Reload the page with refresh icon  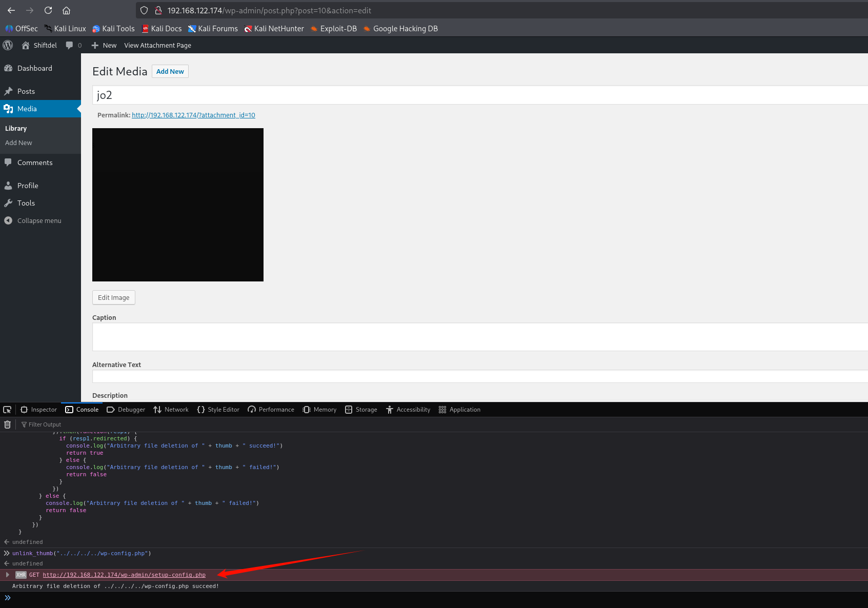point(48,10)
